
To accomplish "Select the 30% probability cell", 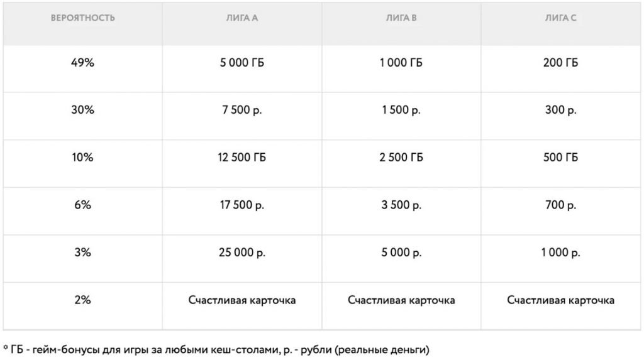I will 82,110.
